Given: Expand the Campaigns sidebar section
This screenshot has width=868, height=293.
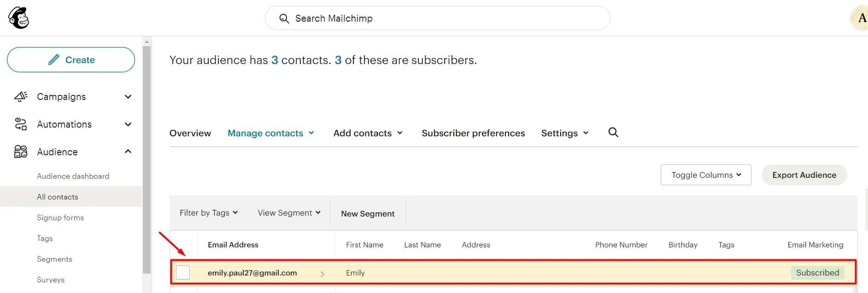Looking at the screenshot, I should [x=128, y=97].
